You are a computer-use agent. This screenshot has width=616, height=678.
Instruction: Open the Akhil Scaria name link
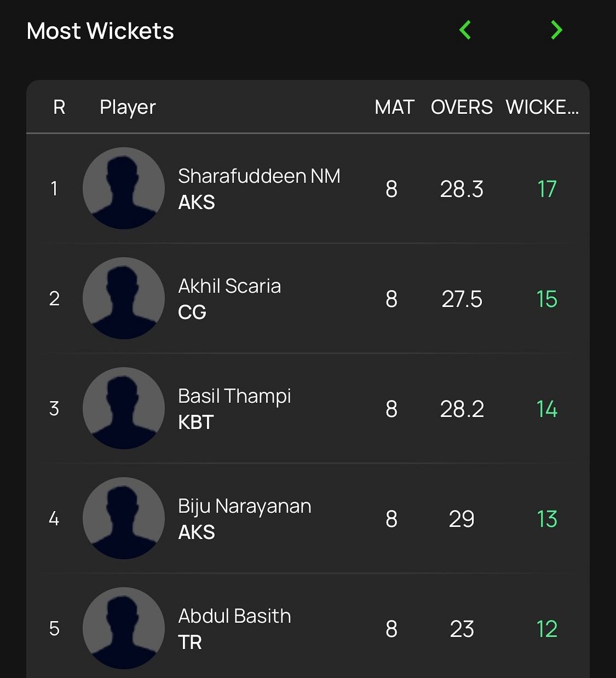point(229,286)
